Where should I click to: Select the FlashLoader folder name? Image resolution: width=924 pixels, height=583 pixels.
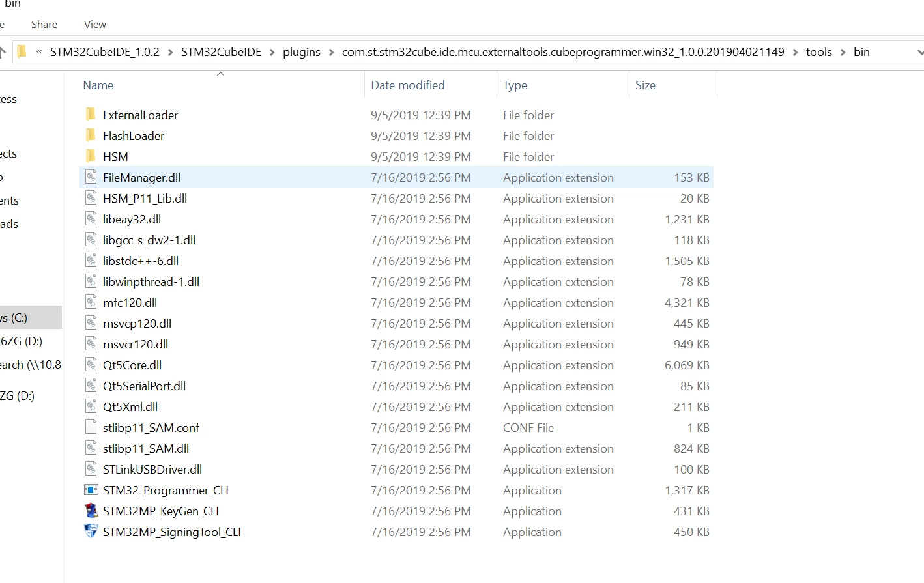point(134,135)
